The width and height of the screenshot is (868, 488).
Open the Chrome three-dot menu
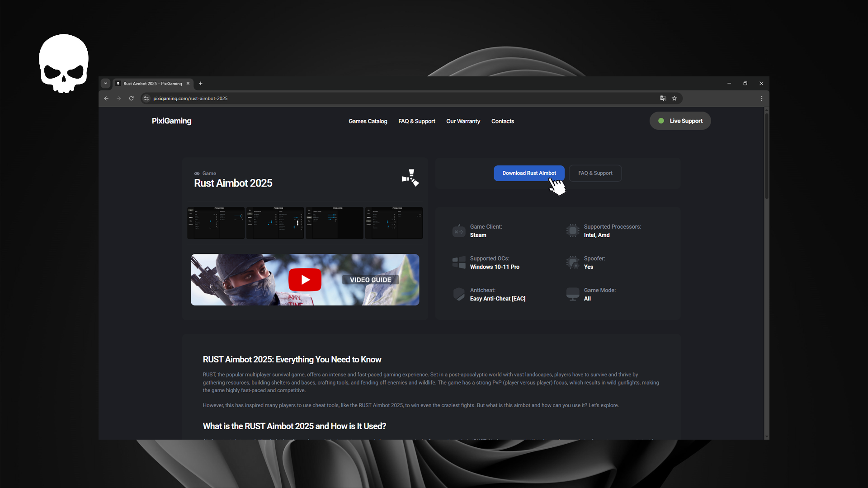(762, 99)
